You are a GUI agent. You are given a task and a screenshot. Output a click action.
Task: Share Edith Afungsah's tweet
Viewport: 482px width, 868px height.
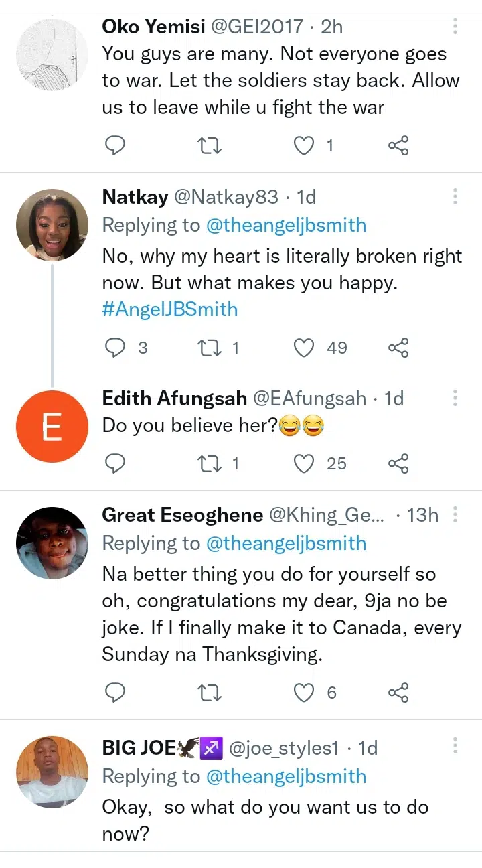(398, 463)
